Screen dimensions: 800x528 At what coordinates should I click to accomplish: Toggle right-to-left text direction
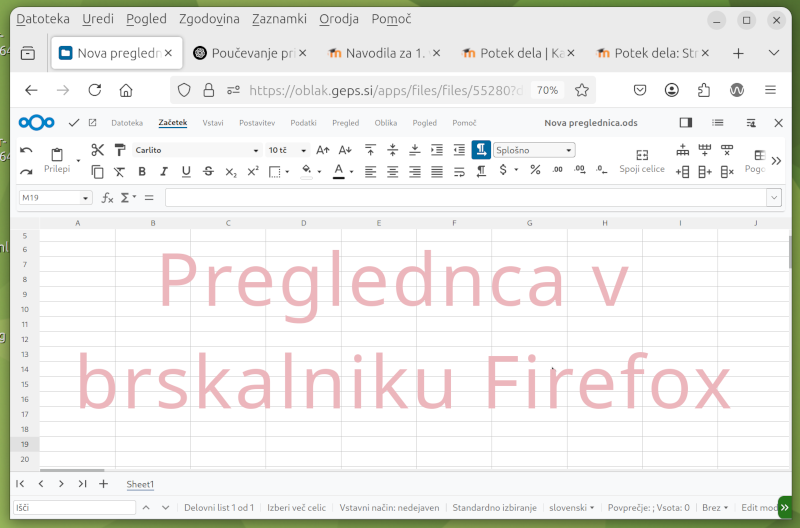pos(481,172)
